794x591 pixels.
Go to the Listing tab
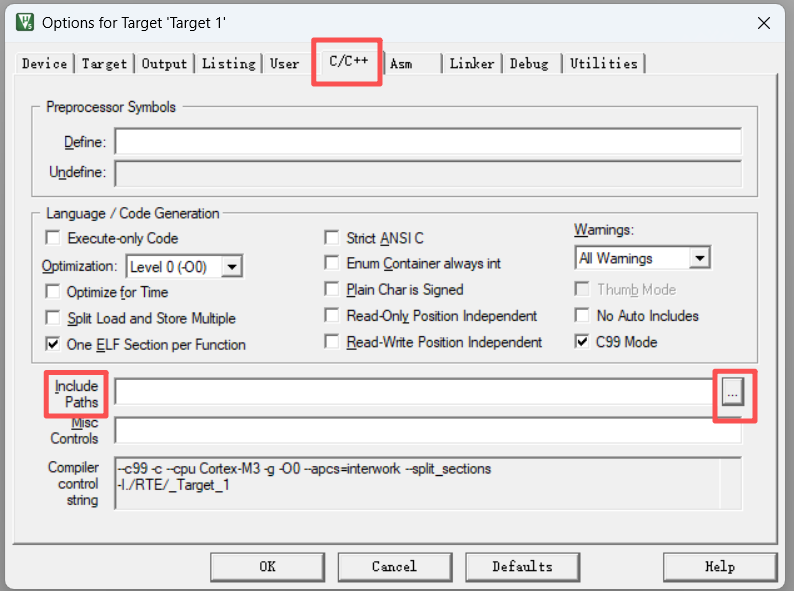tap(229, 64)
